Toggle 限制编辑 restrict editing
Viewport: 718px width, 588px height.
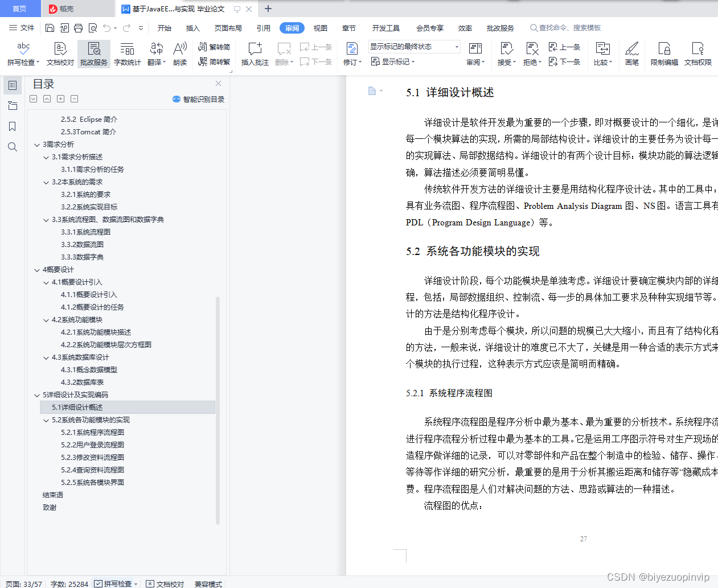point(664,54)
